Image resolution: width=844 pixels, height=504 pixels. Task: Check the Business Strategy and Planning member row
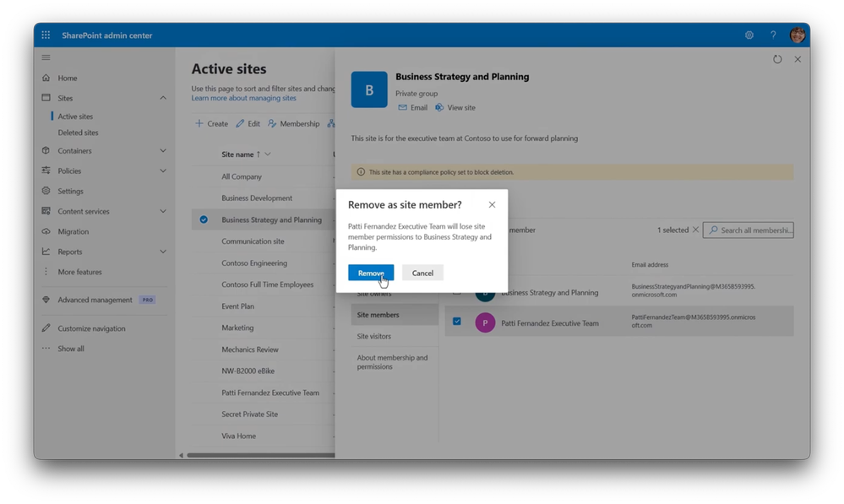(456, 293)
